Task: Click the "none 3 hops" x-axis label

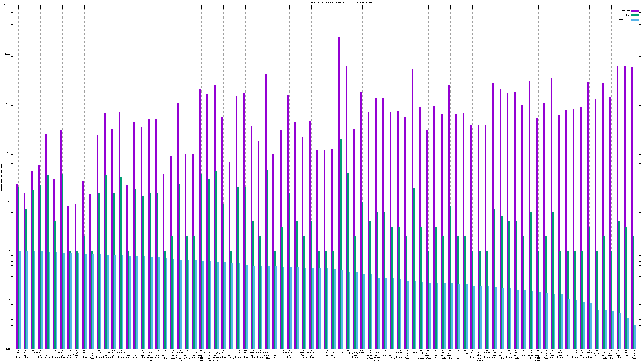Action: pyautogui.click(x=362, y=352)
